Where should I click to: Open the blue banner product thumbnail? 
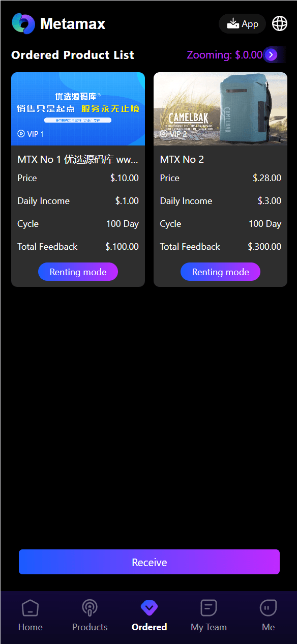(x=78, y=109)
